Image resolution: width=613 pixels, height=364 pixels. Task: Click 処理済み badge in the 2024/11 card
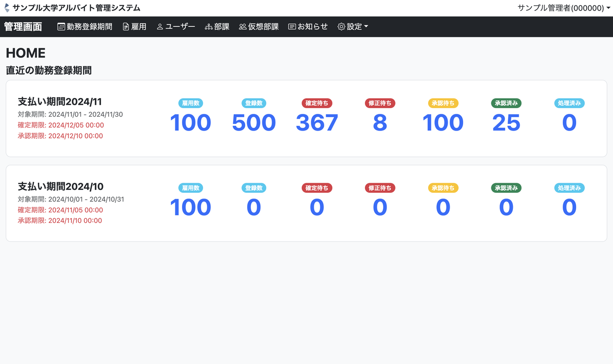[569, 103]
